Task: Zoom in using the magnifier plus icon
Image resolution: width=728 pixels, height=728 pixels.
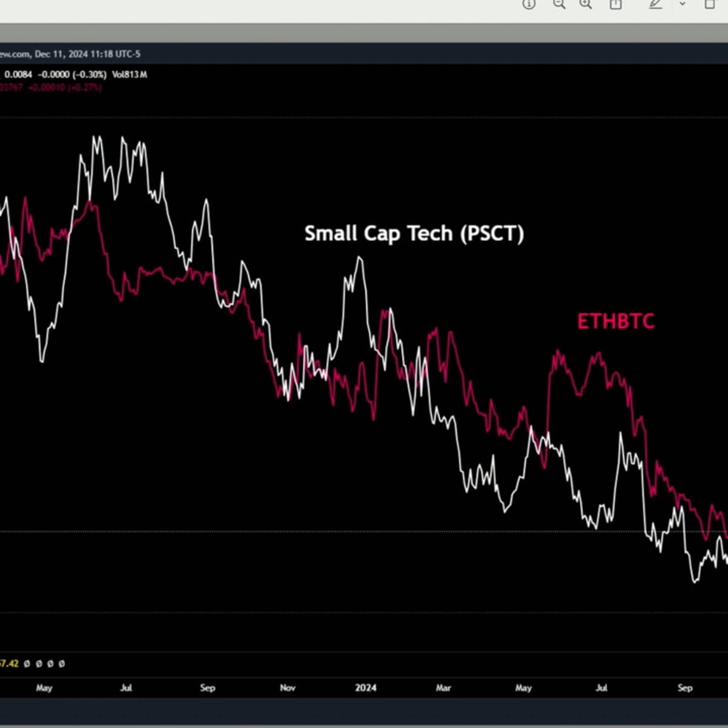Action: tap(585, 4)
